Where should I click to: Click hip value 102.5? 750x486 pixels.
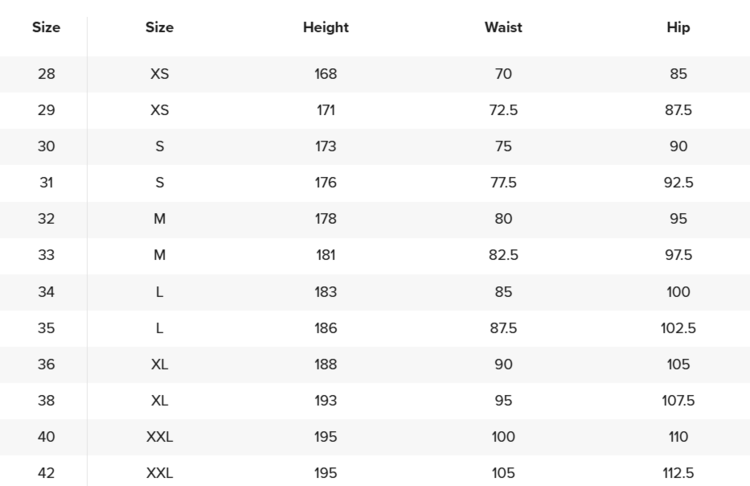pos(678,328)
